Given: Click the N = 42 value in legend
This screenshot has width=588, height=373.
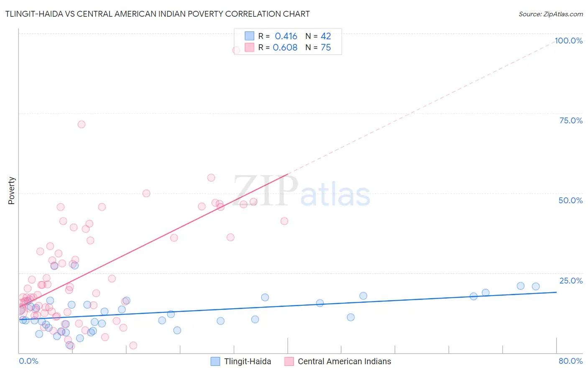Looking at the screenshot, I should coord(318,36).
